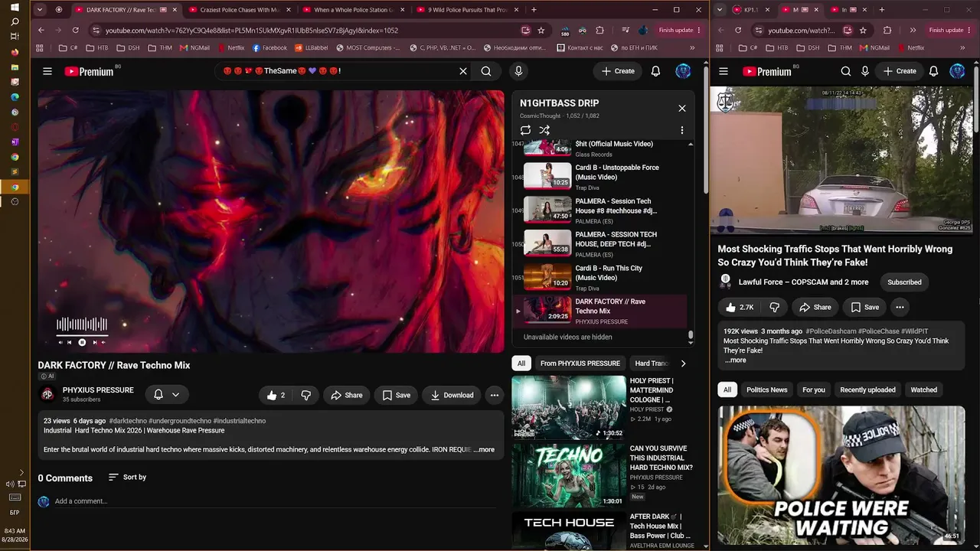Viewport: 980px width, 551px height.
Task: Open the Police Were Waiting video thumbnail
Action: point(841,474)
